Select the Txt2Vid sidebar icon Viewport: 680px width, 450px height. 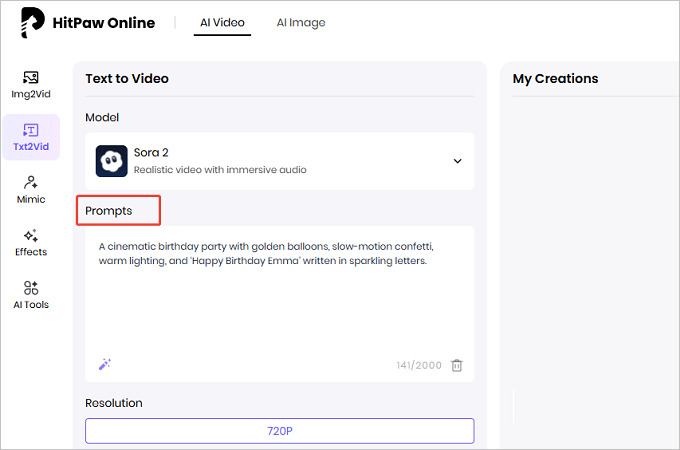30,137
